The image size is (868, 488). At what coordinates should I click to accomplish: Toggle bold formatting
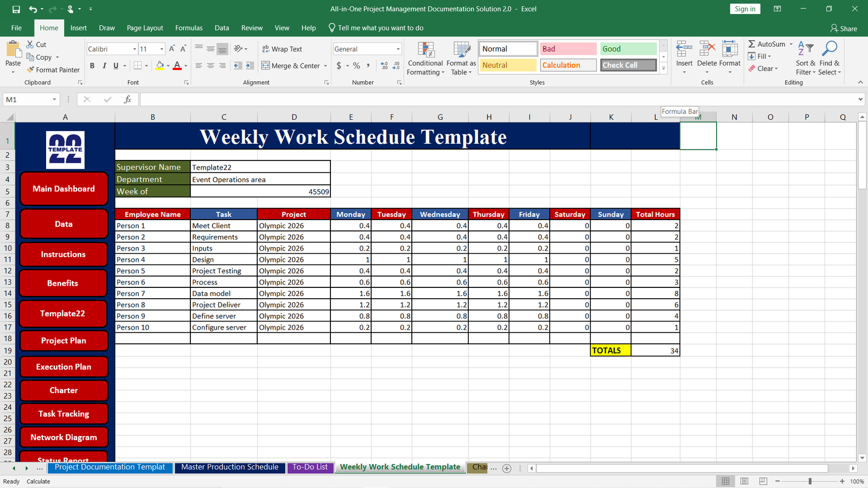92,66
